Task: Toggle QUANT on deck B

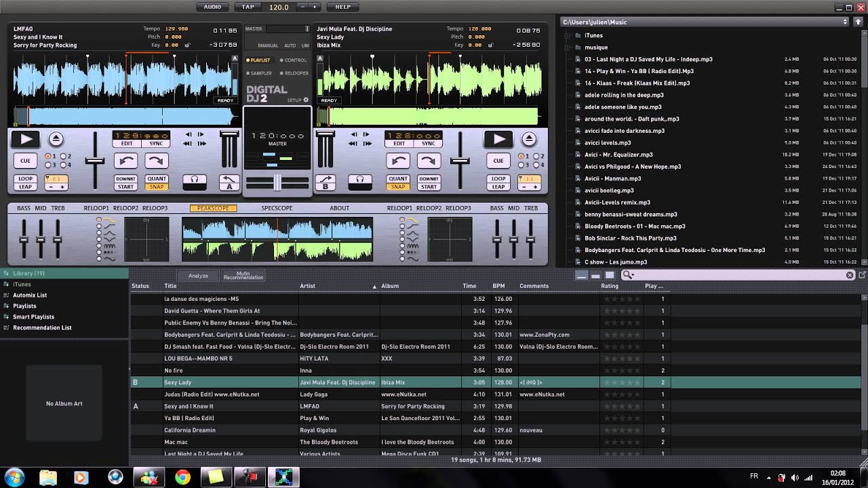Action: 398,179
